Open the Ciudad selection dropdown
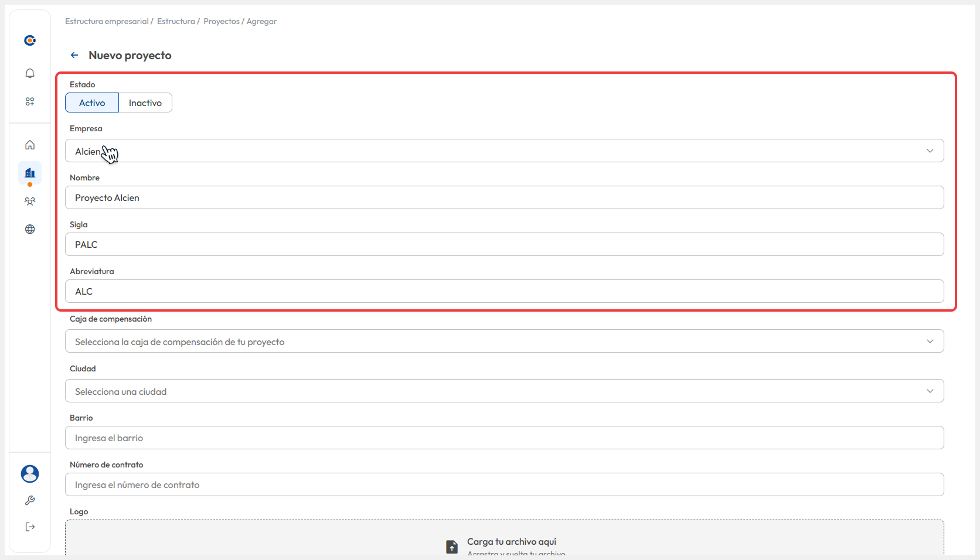This screenshot has width=980, height=560. [504, 391]
